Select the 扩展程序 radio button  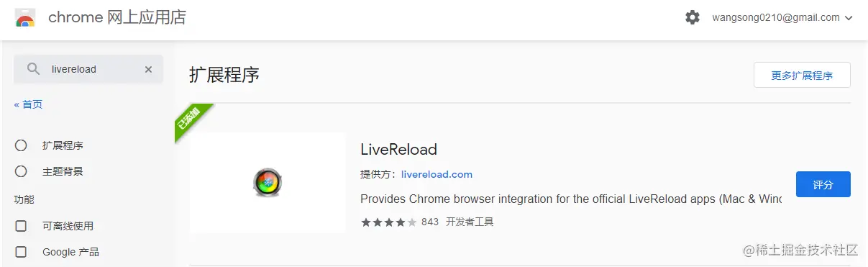tap(21, 145)
